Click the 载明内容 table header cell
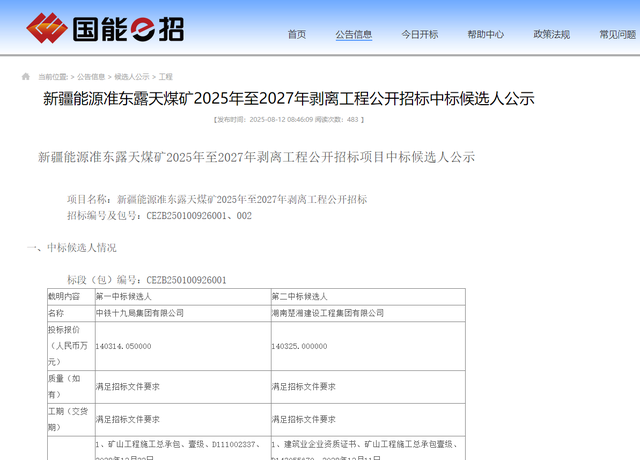This screenshot has width=640, height=460. (x=71, y=297)
